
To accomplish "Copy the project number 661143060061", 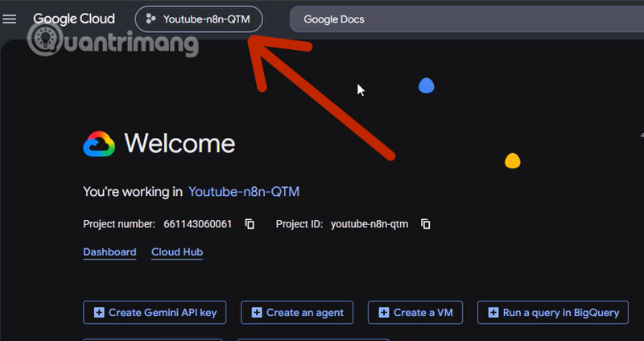I will coord(250,224).
